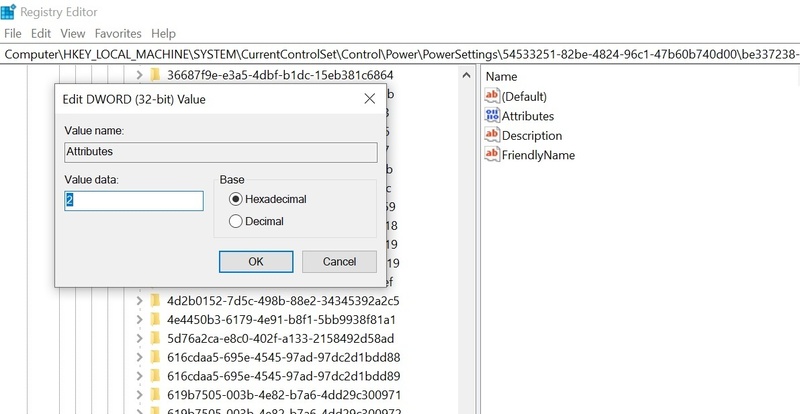This screenshot has width=800, height=414.
Task: Open the Edit menu
Action: (41, 34)
